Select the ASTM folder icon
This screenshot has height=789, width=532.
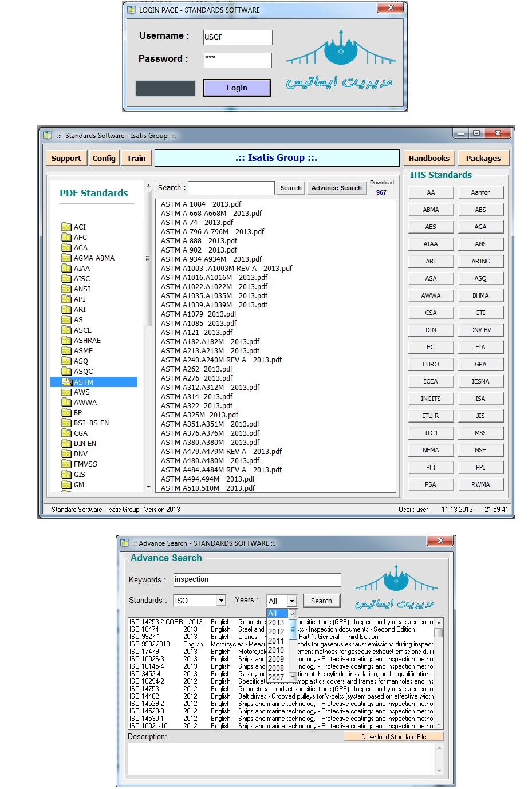pyautogui.click(x=66, y=382)
